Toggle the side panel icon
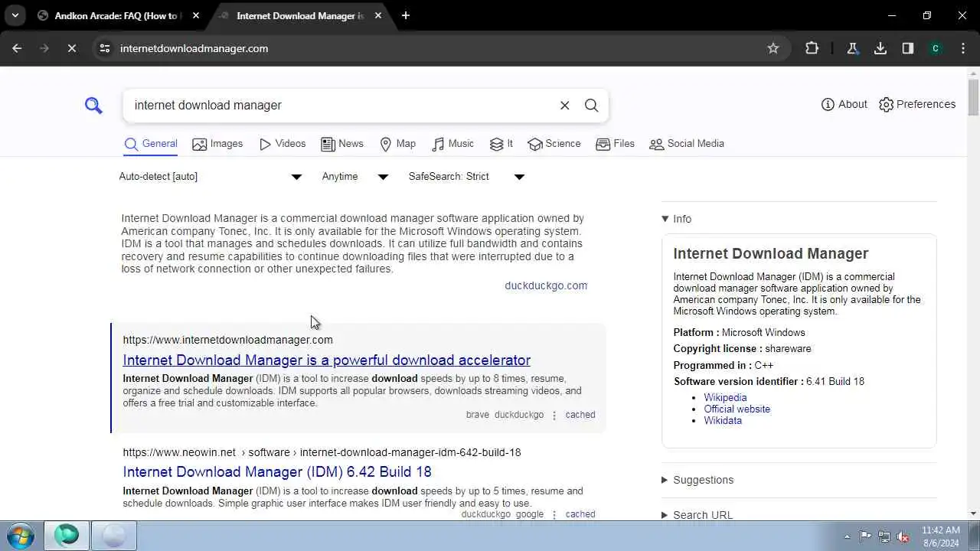980x551 pixels. [x=908, y=48]
